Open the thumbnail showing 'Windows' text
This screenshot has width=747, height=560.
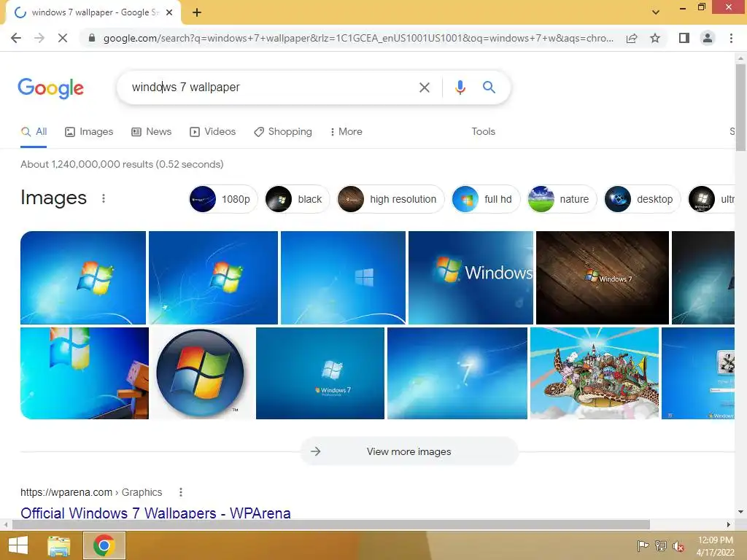tap(471, 278)
